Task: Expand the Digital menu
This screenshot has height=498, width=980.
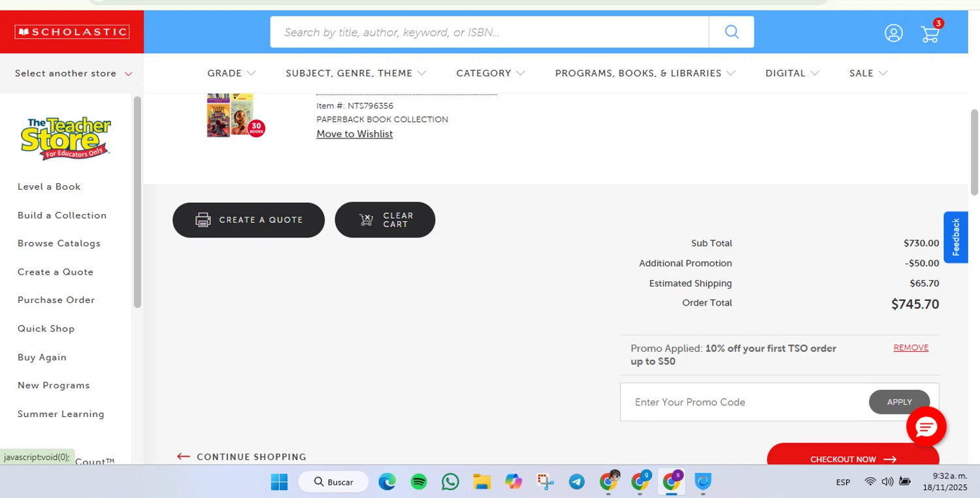Action: (x=792, y=73)
